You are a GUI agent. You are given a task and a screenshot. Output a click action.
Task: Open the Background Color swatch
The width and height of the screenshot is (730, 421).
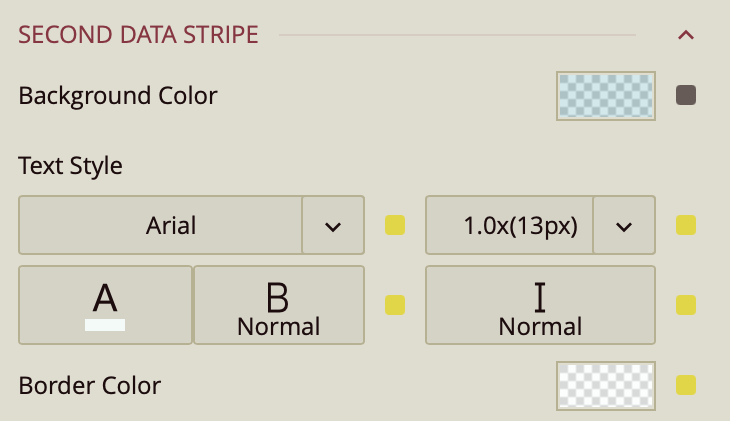[x=605, y=96]
